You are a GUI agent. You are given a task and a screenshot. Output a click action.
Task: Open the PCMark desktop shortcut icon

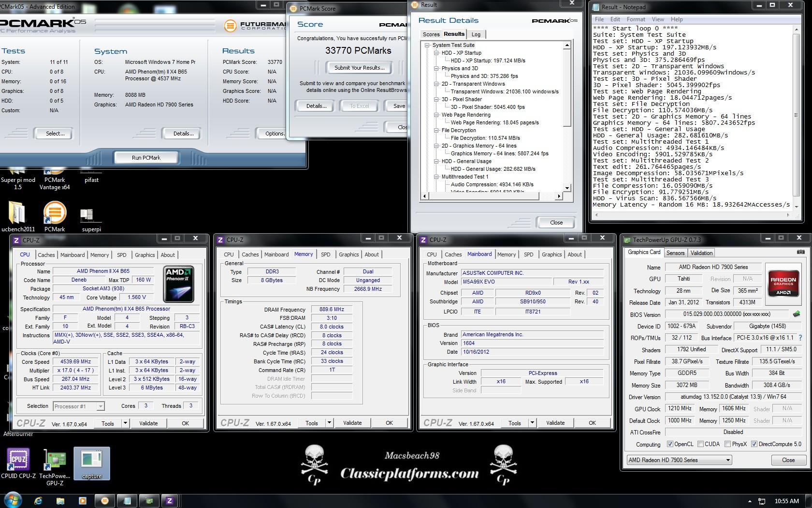pos(55,217)
